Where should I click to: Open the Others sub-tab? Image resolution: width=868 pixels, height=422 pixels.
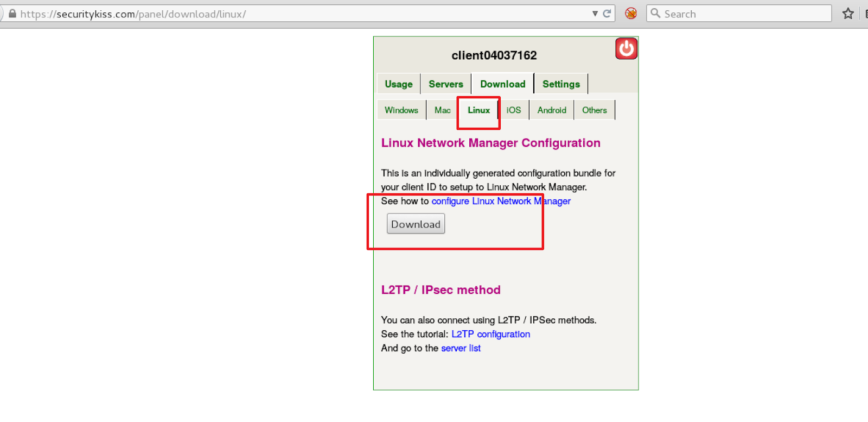595,110
